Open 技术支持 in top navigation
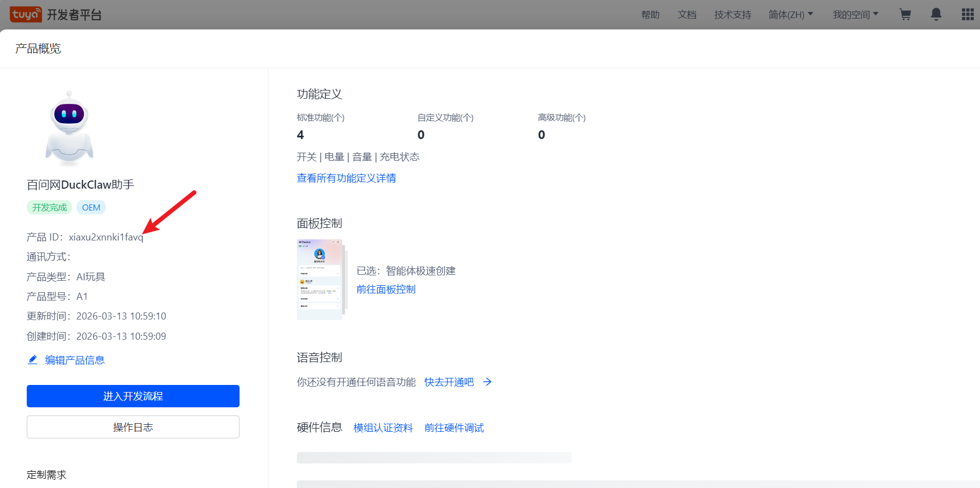 pos(732,15)
